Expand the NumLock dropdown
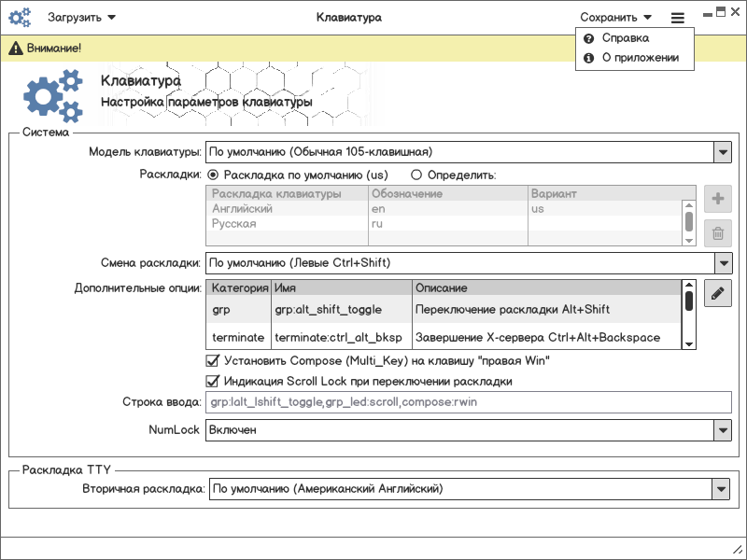The height and width of the screenshot is (560, 747). 722,430
